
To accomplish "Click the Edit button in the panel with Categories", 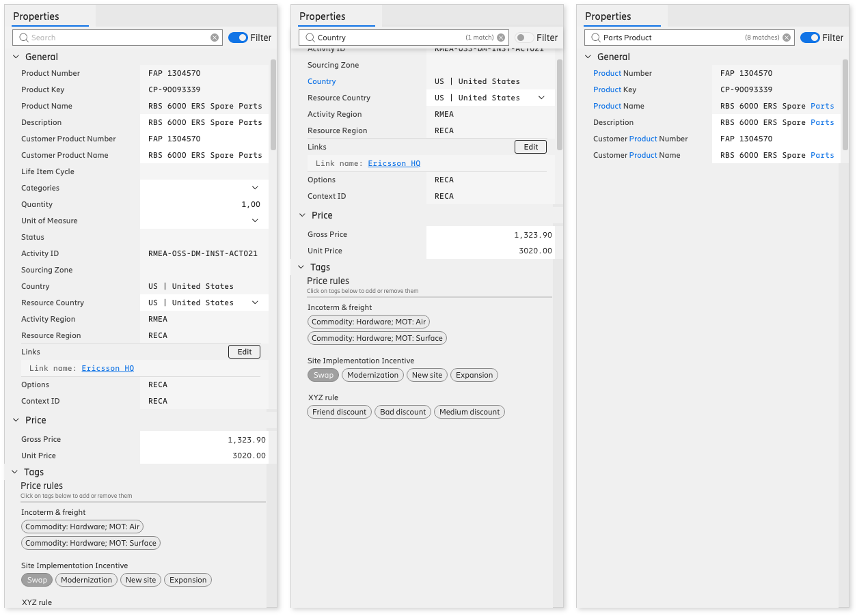I will [244, 352].
